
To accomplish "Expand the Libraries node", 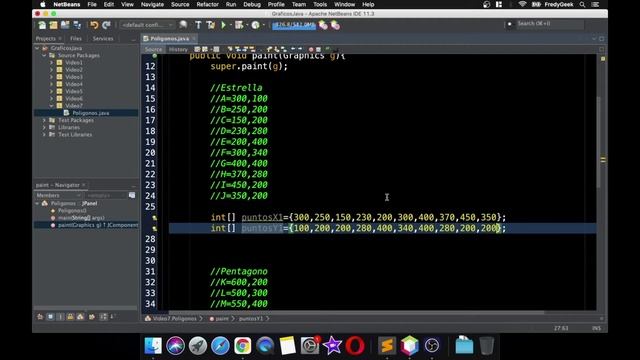I will [44, 127].
